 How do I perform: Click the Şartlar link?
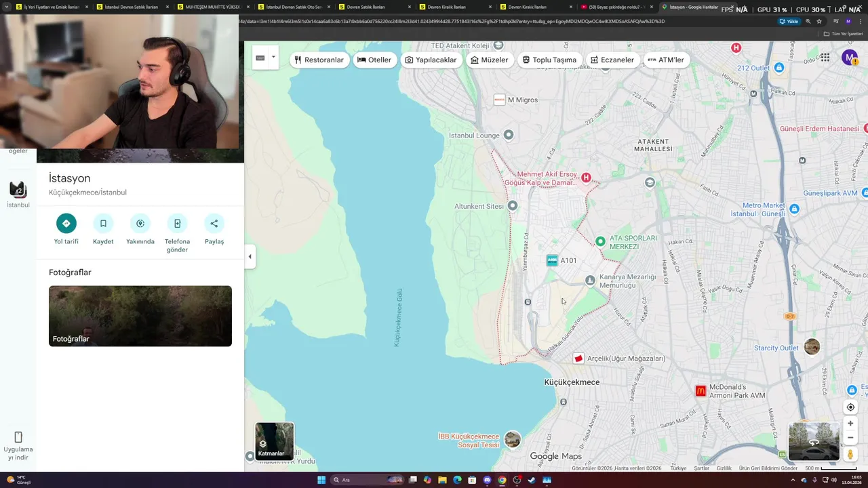click(x=701, y=468)
